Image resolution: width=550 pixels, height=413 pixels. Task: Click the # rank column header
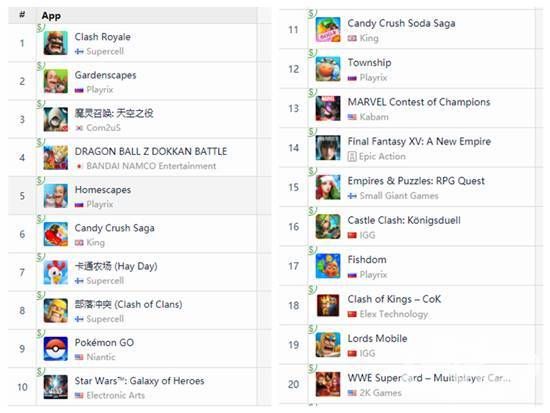pyautogui.click(x=22, y=14)
